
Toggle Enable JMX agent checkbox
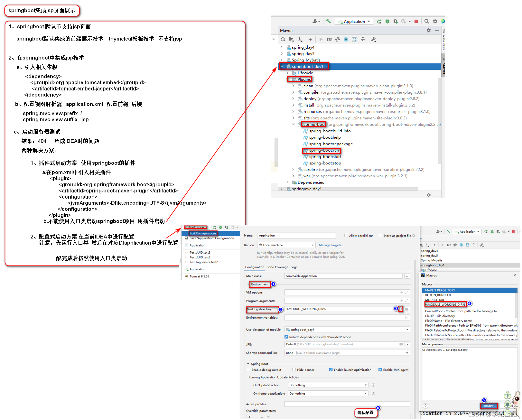380,370
